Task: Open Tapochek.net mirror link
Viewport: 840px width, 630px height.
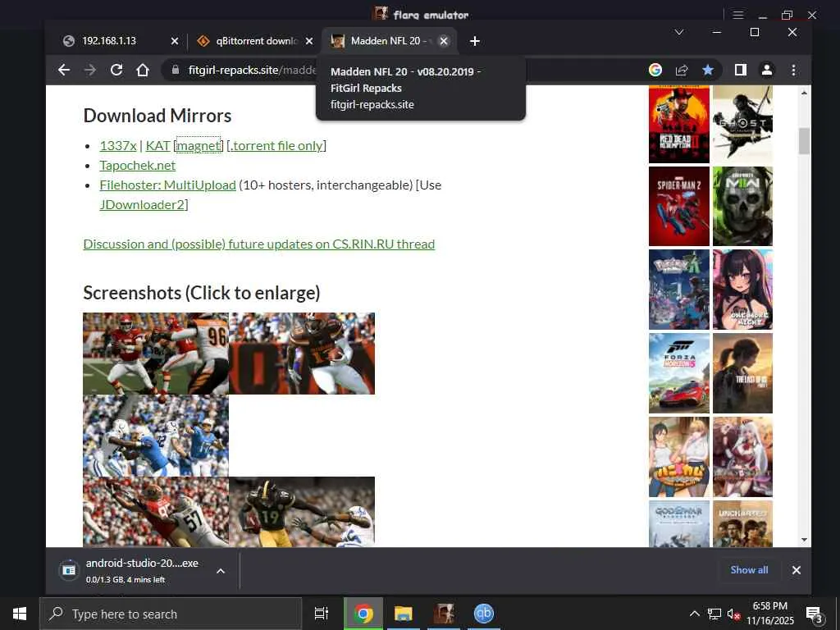Action: click(x=138, y=166)
